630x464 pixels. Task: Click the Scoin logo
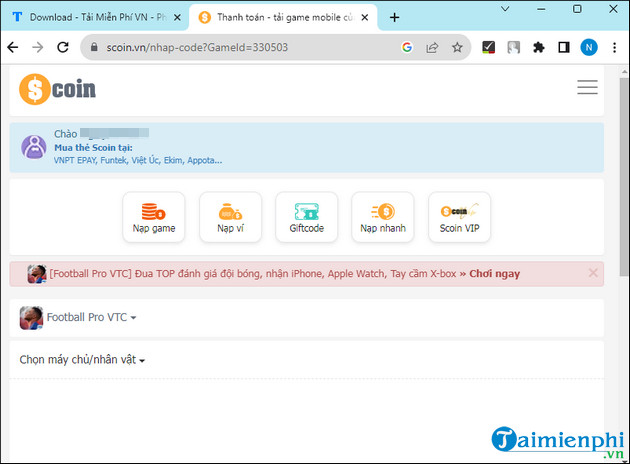click(58, 89)
